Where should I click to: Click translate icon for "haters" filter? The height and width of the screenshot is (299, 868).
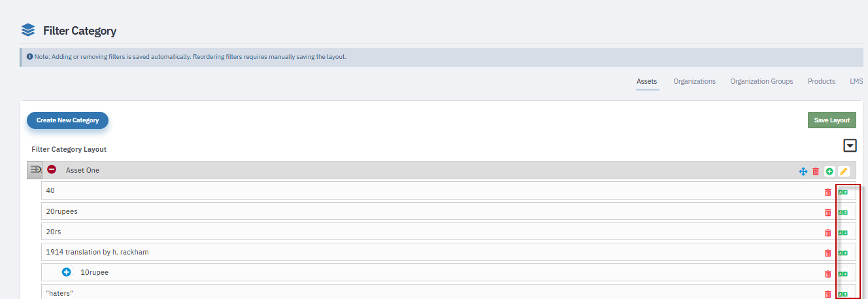pos(843,294)
